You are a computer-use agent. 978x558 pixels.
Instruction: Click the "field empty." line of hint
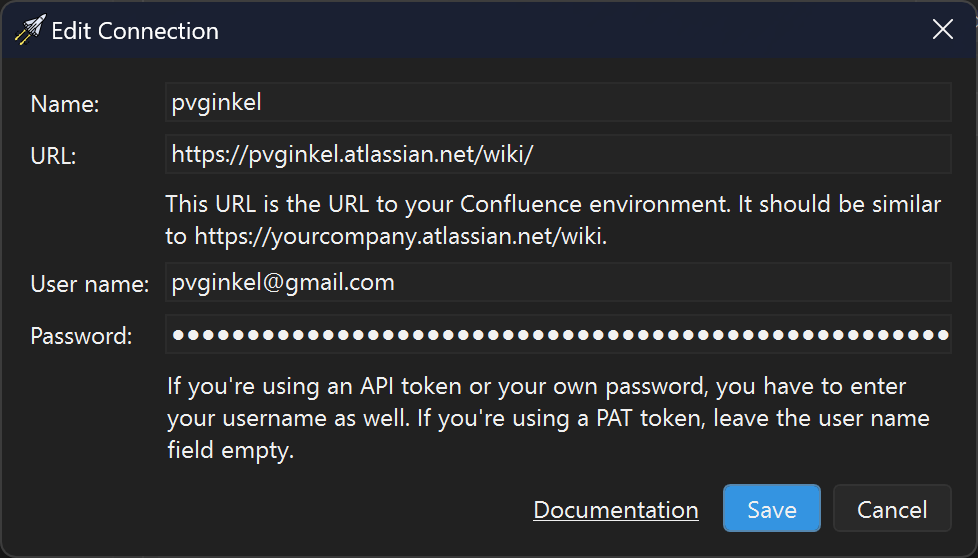[x=230, y=450]
